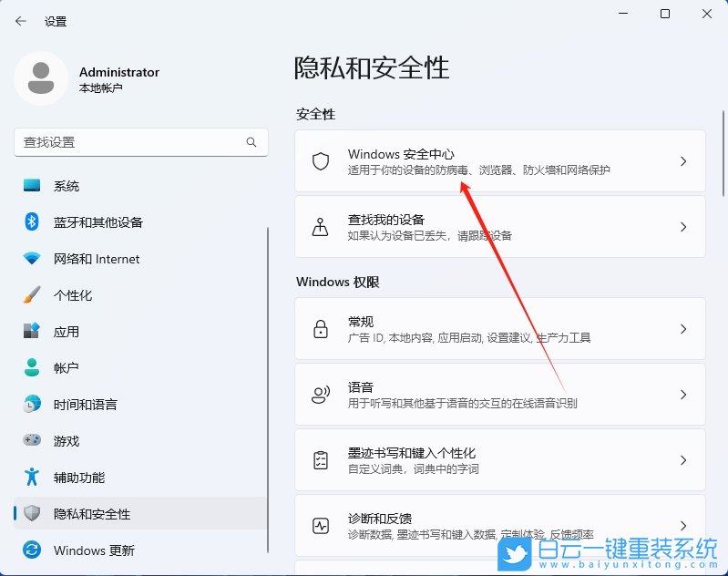Click the globe clock icon for 时间和语言
Screen dimensions: 728x576
pyautogui.click(x=32, y=404)
